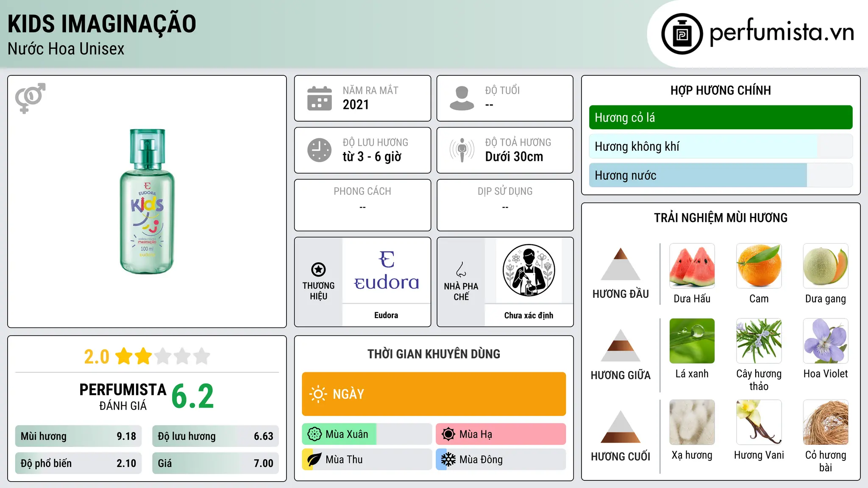Click the sun icon in the Ngày bar

point(318,394)
